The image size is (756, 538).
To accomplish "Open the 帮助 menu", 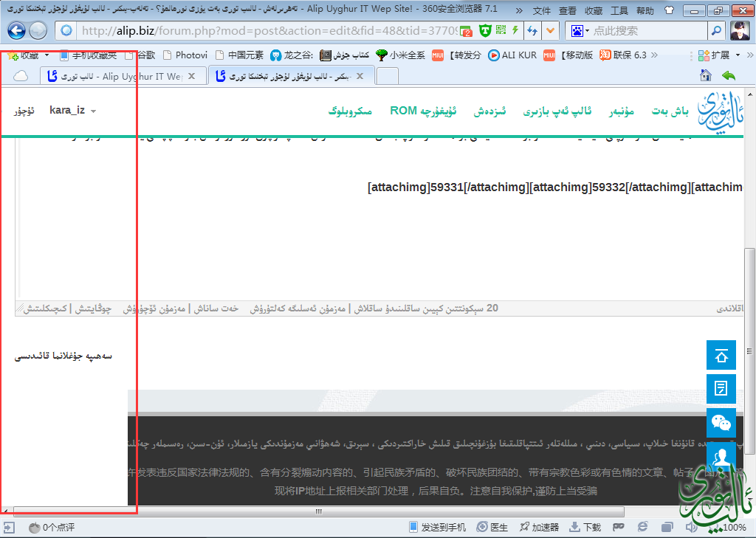I will (645, 10).
